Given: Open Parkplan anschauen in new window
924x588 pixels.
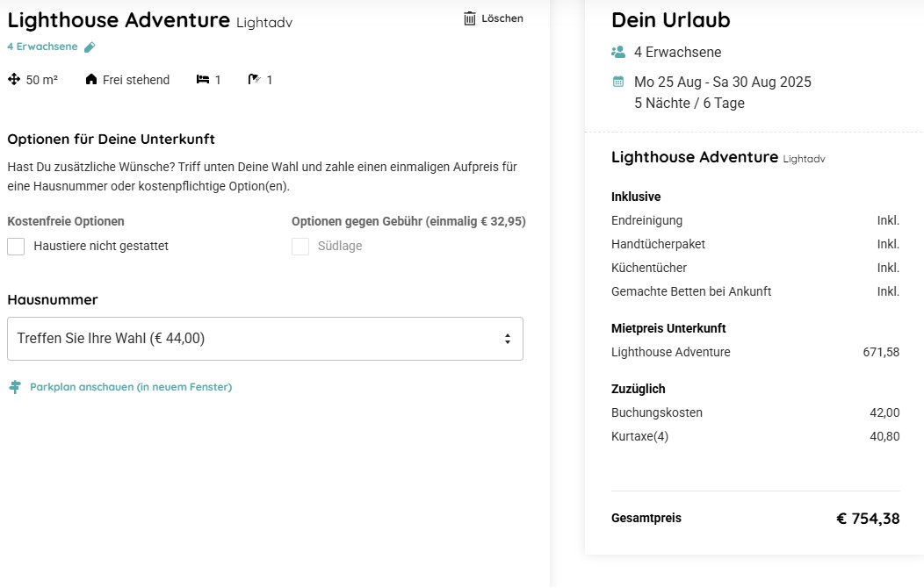Looking at the screenshot, I should pyautogui.click(x=131, y=387).
